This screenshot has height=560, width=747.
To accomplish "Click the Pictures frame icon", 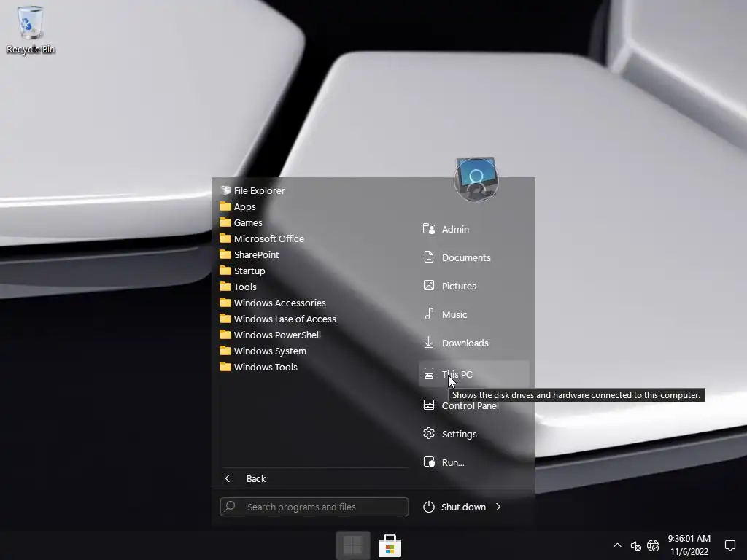I will coord(429,285).
